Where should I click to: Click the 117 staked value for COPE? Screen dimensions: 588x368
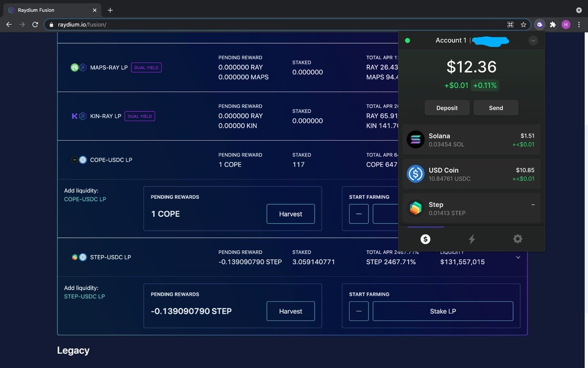[x=298, y=165]
